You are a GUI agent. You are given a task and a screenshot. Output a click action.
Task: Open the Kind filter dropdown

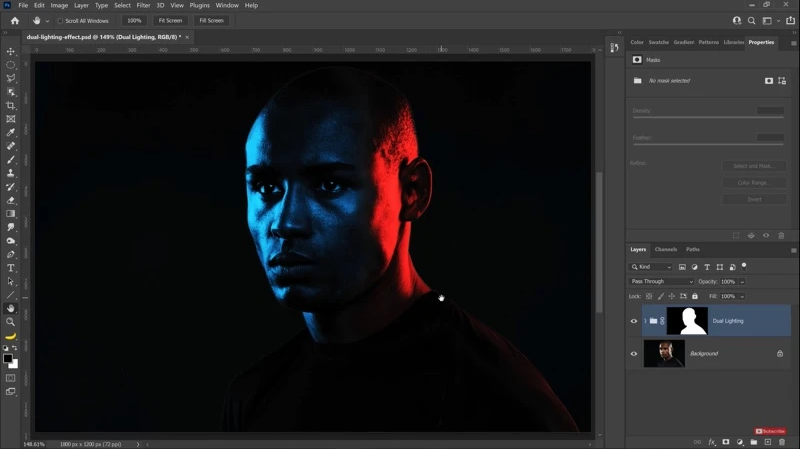click(651, 267)
